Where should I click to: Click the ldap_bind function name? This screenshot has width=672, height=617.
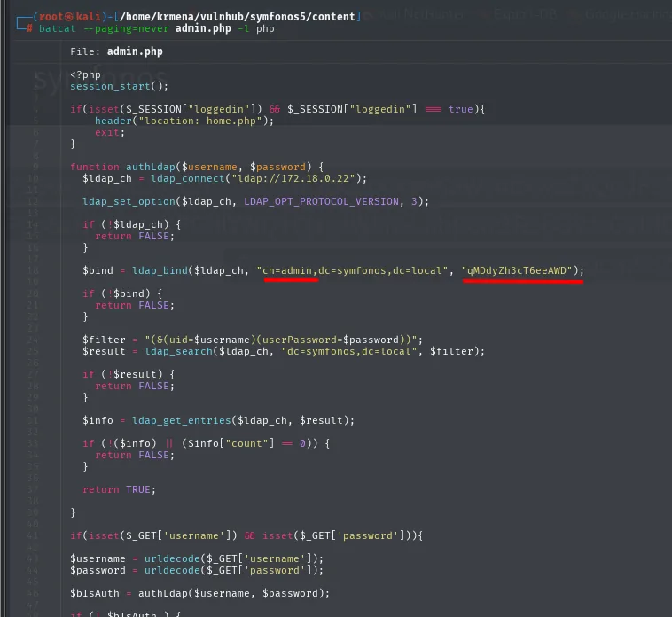click(x=160, y=270)
